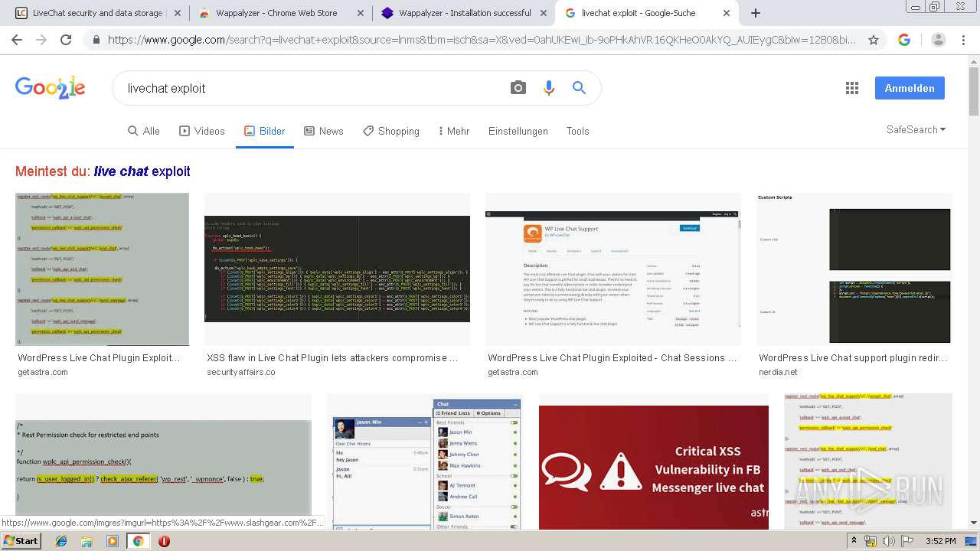The width and height of the screenshot is (980, 551).
Task: Click the site padlock icon in address bar
Action: (96, 40)
